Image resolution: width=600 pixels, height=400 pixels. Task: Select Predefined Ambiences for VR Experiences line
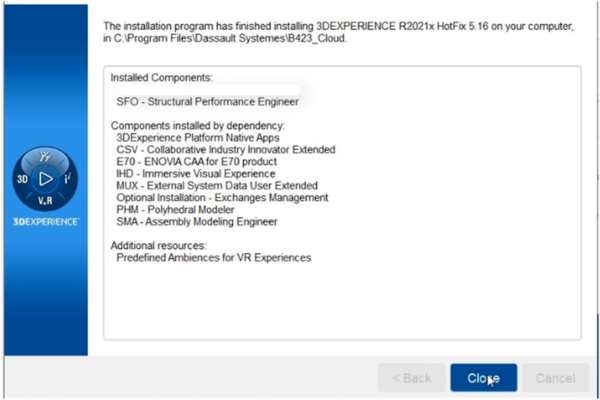[x=214, y=257]
